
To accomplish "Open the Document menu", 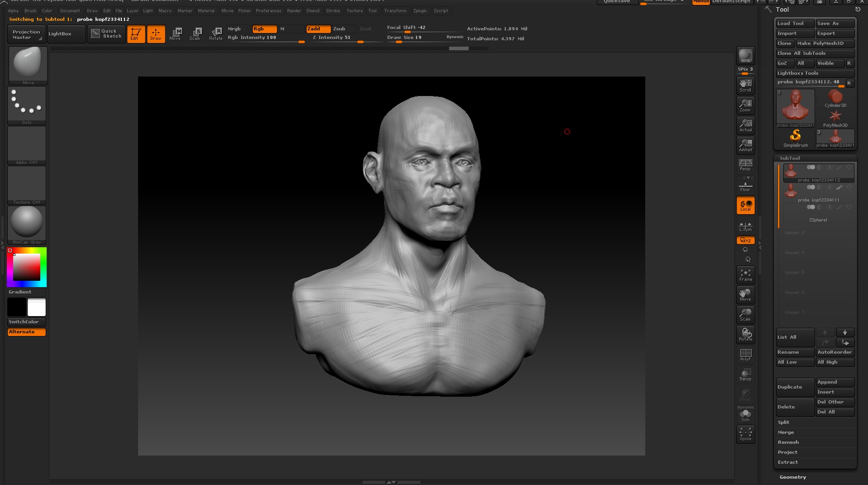I will click(70, 10).
